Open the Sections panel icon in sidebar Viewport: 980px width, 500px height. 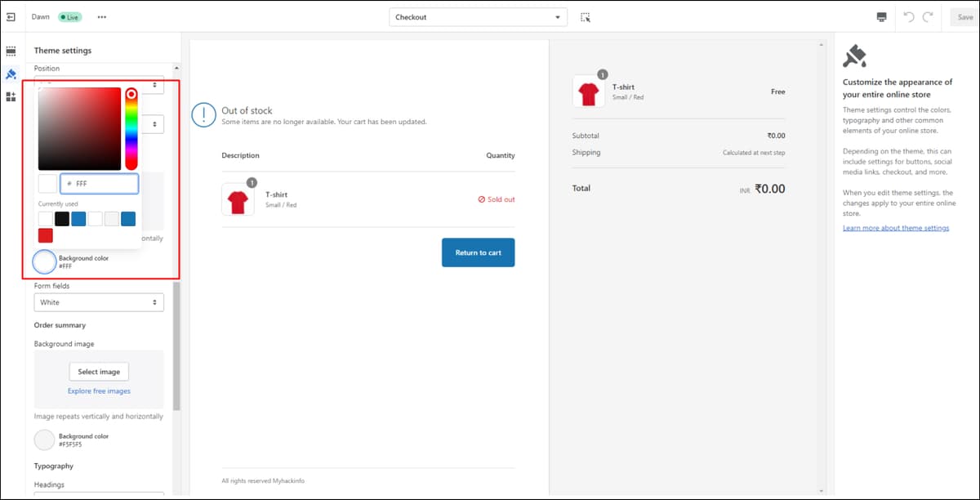pos(11,51)
